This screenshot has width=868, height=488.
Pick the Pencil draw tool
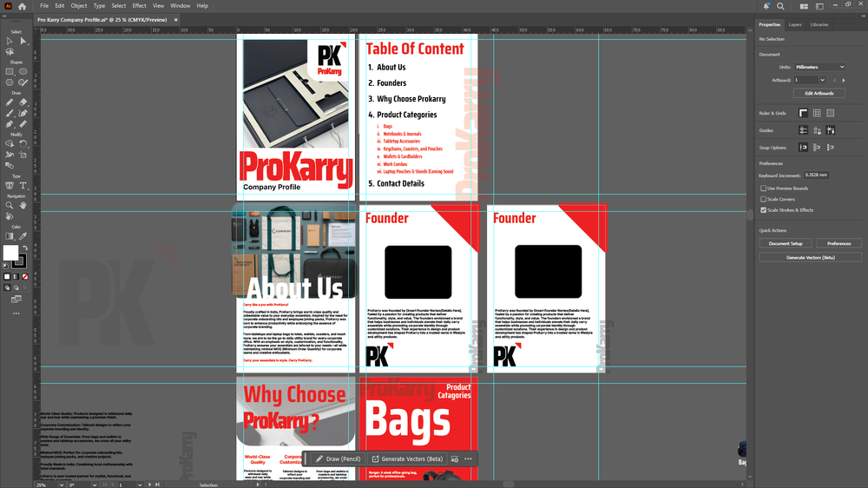(x=10, y=102)
